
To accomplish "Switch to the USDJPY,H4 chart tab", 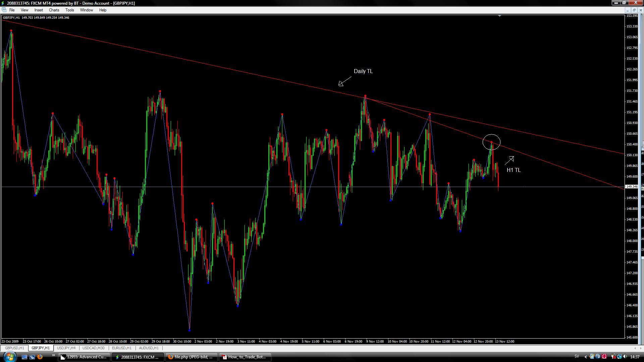I will coord(66,348).
